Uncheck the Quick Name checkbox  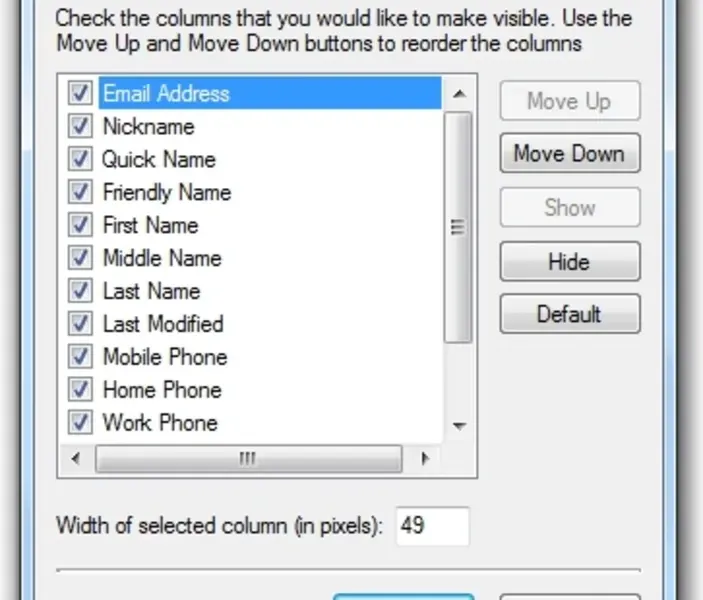click(80, 160)
